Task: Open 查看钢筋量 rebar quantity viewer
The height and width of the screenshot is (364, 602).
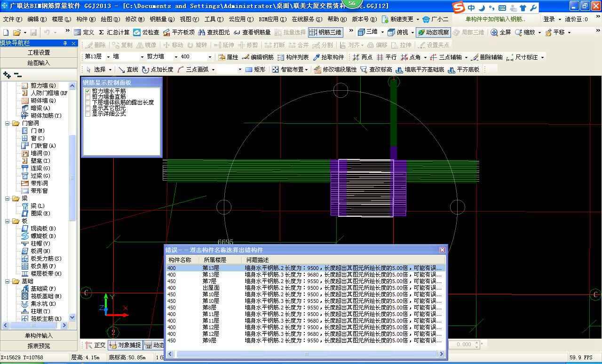Action: (x=252, y=32)
